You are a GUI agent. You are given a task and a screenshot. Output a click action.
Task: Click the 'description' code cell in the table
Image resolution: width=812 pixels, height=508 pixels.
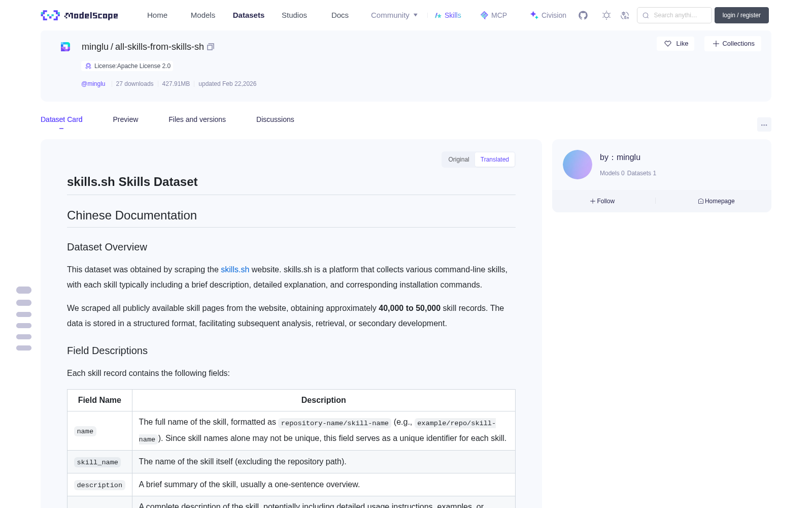[x=99, y=485]
